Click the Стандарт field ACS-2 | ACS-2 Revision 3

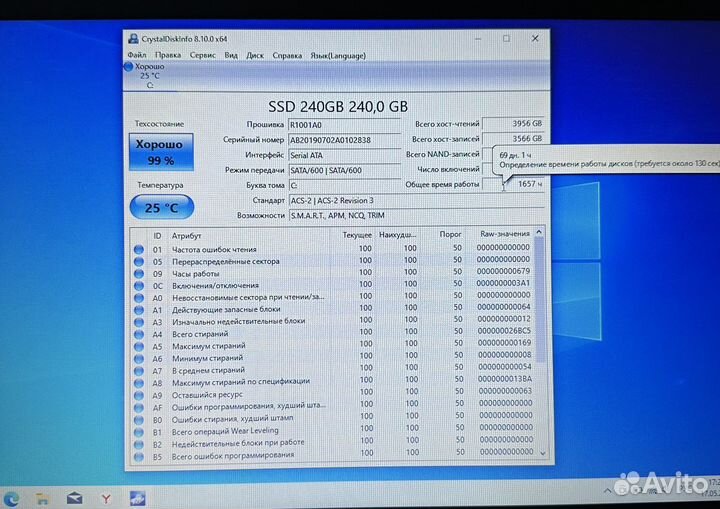click(x=416, y=201)
